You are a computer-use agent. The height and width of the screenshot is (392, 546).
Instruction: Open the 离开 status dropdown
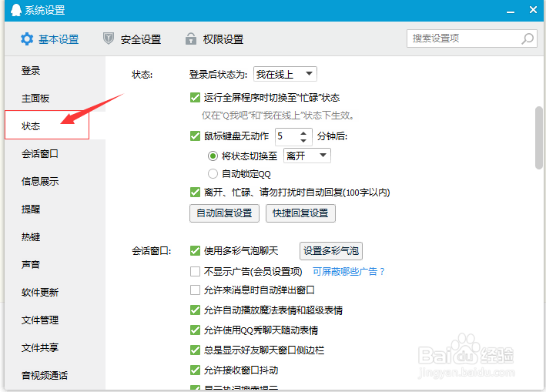tap(307, 156)
